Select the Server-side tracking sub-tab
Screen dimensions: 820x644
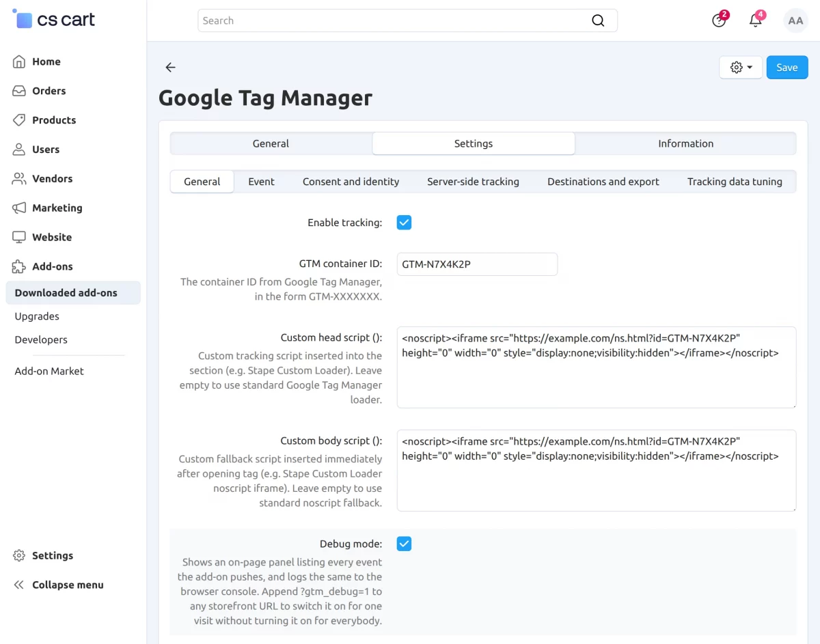[473, 182]
